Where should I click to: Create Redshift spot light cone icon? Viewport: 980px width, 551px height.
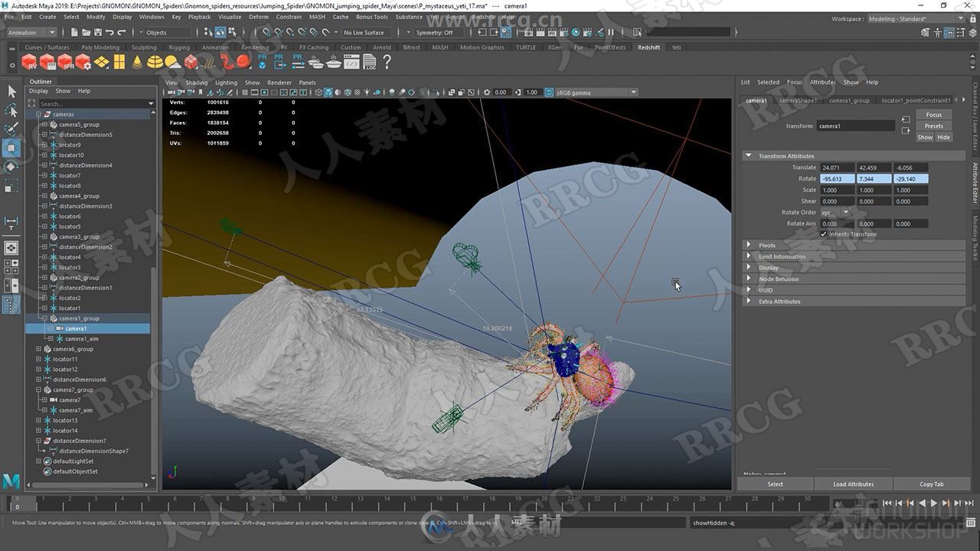point(137,61)
